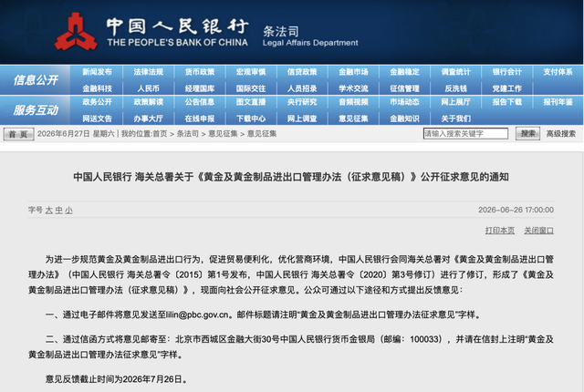Screen dimensions: 584x392
Task: Open the 法律法规 menu item
Action: tap(148, 72)
